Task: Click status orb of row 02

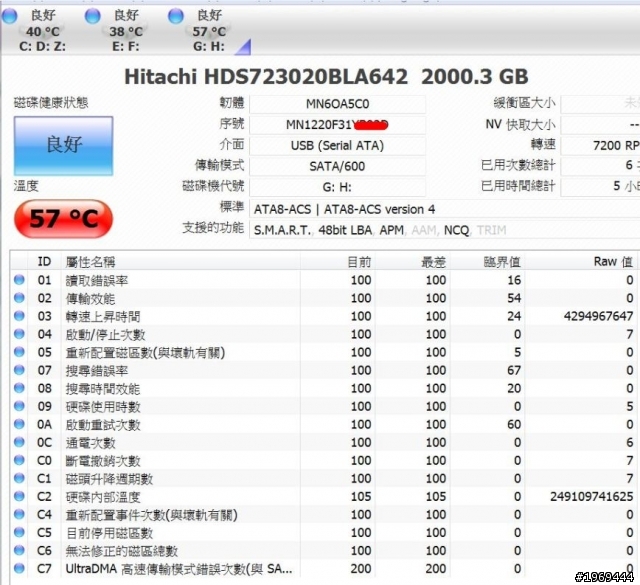Action: 19,298
